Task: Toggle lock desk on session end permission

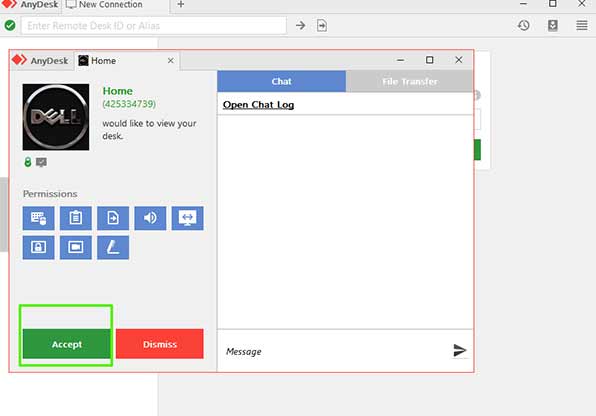Action: coord(38,248)
